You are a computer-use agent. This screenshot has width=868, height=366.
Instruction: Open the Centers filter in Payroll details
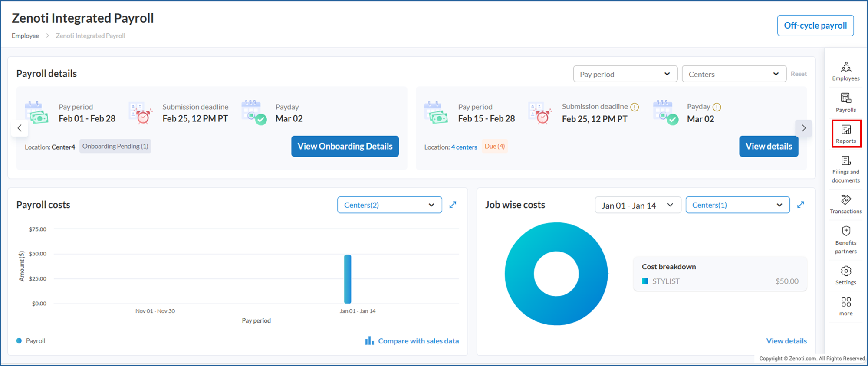pyautogui.click(x=733, y=74)
